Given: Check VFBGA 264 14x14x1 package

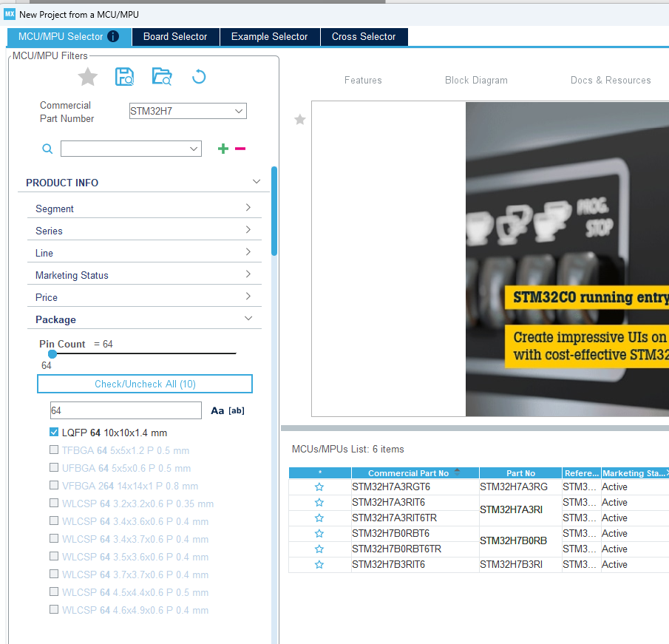Looking at the screenshot, I should (54, 485).
